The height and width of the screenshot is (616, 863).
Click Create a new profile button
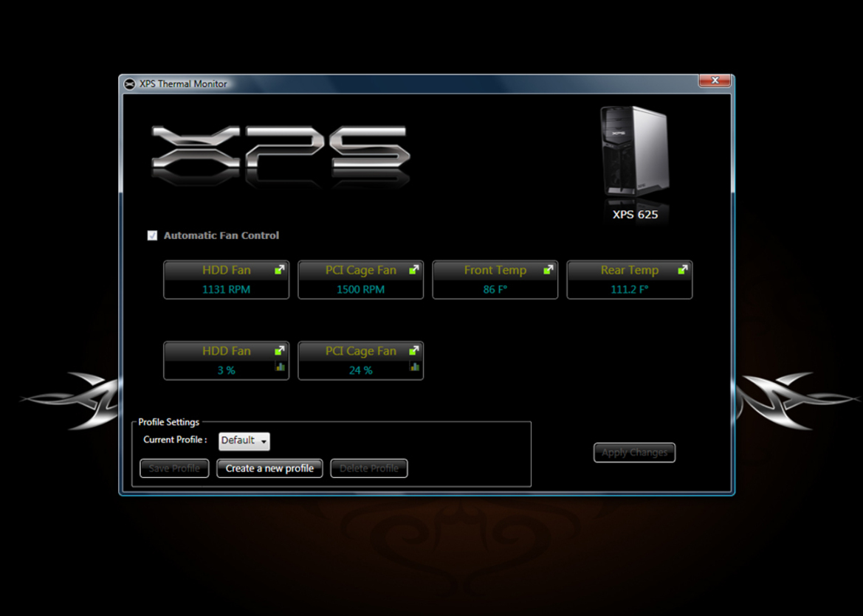coord(269,468)
